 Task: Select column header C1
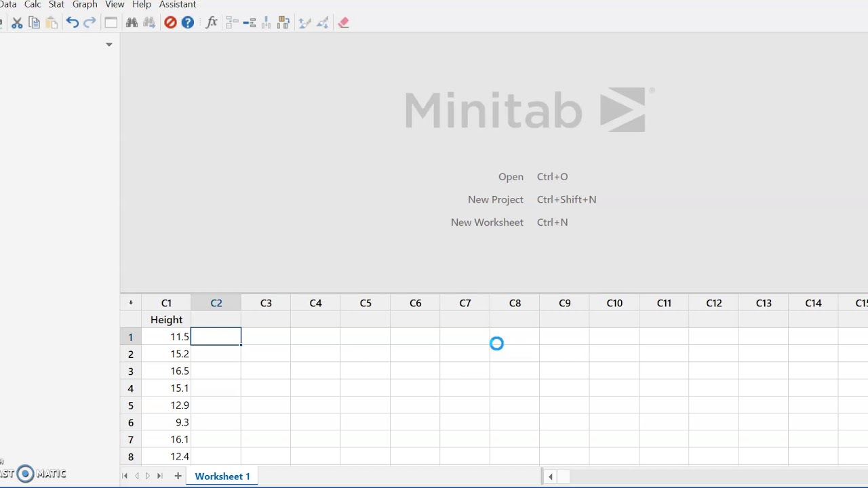(x=166, y=303)
